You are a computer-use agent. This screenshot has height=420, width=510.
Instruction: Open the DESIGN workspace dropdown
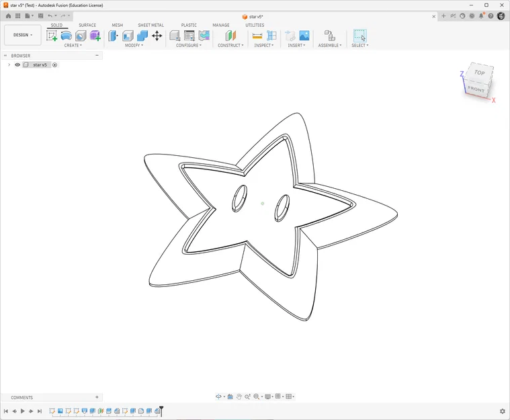[23, 35]
